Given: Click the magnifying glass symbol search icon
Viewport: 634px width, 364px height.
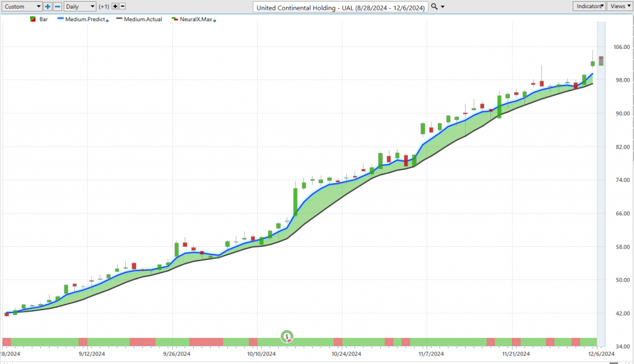Looking at the screenshot, I should pyautogui.click(x=434, y=6).
